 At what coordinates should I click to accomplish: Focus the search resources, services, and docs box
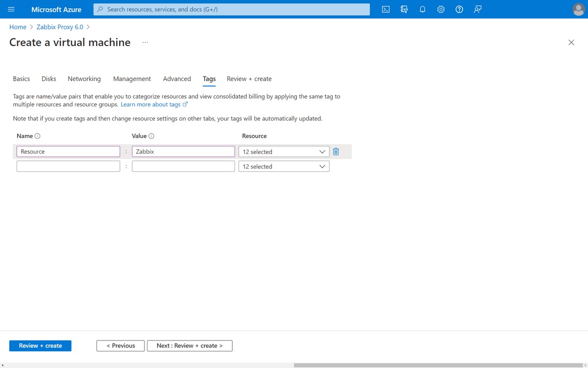(x=232, y=9)
